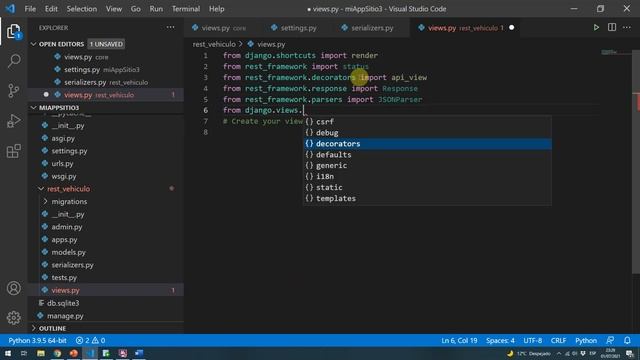Collapse the rest_vehiculo folder
This screenshot has height=360, width=640.
click(x=41, y=189)
